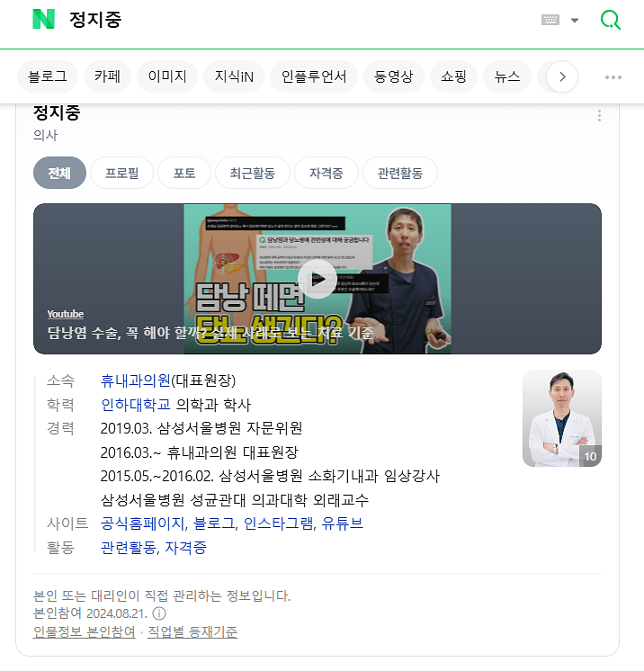The height and width of the screenshot is (671, 644).
Task: Expand the dropdown arrow beside keyboard icon
Action: (575, 20)
